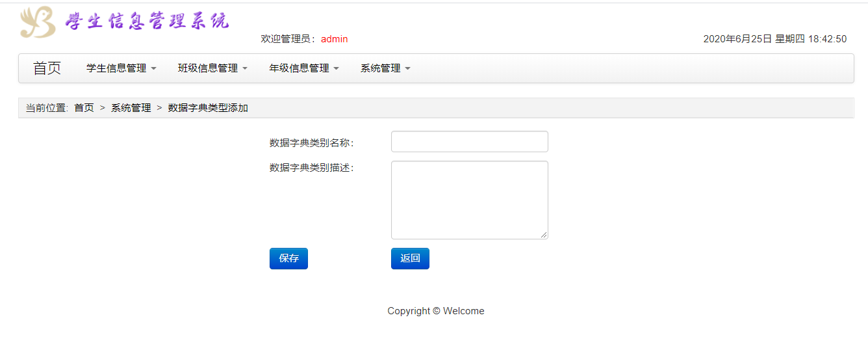Click the 数据字典类别名称 label
This screenshot has height=337, width=868.
(312, 142)
